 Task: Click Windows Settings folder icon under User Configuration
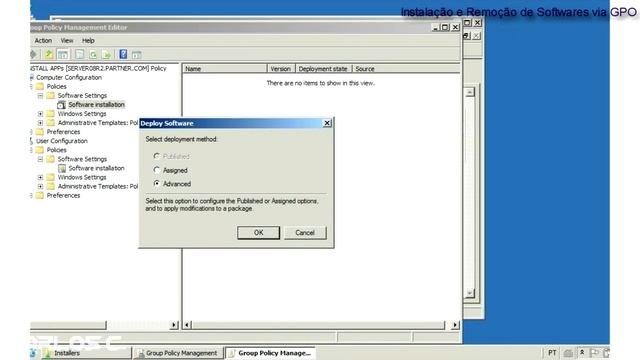[51, 178]
